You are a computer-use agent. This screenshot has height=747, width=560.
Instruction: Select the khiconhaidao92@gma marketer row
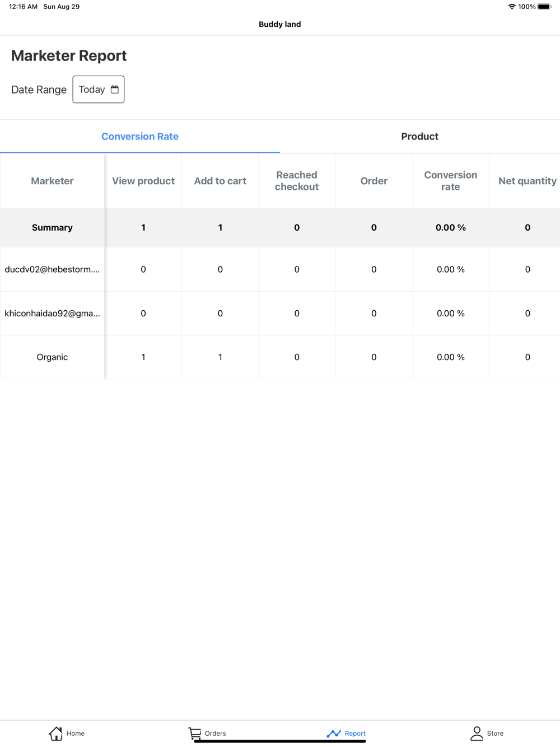(52, 314)
